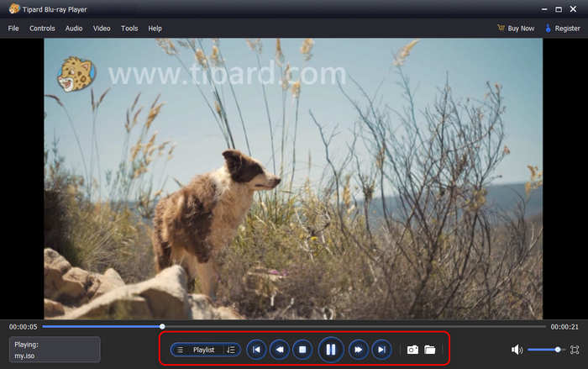Click the shopping cart icon
Viewport: 588px width, 369px height.
(x=501, y=28)
